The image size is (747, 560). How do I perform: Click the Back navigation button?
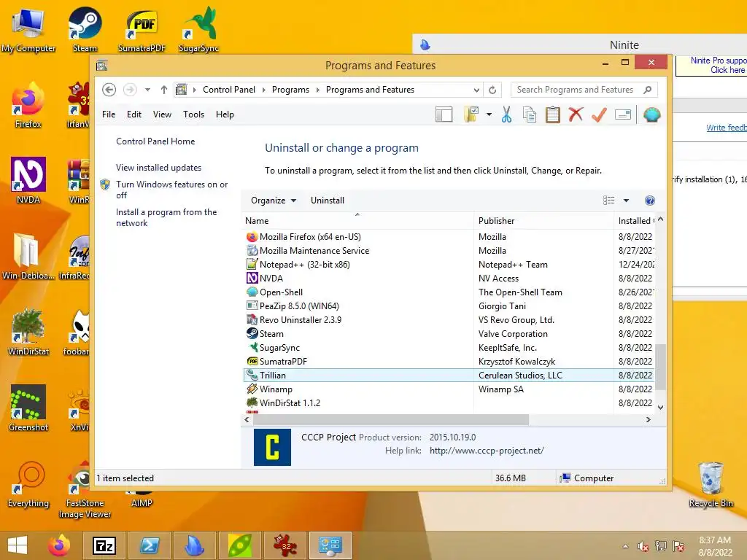tap(109, 90)
